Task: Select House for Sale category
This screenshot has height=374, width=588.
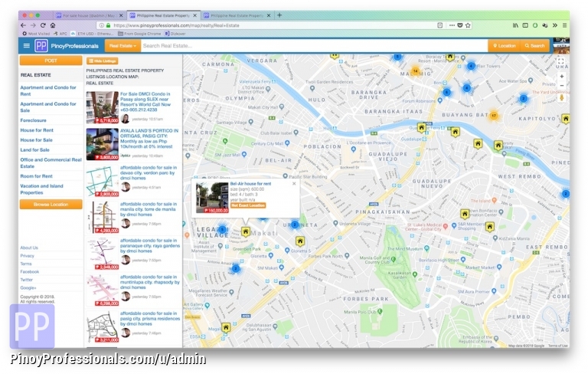Action: coord(37,139)
